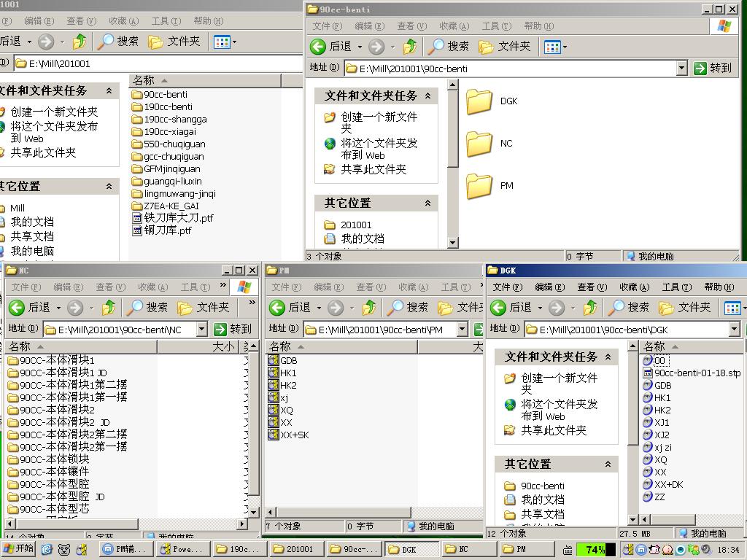Collapse 文件和文件夹任务 panel in DGK window

coord(608,357)
